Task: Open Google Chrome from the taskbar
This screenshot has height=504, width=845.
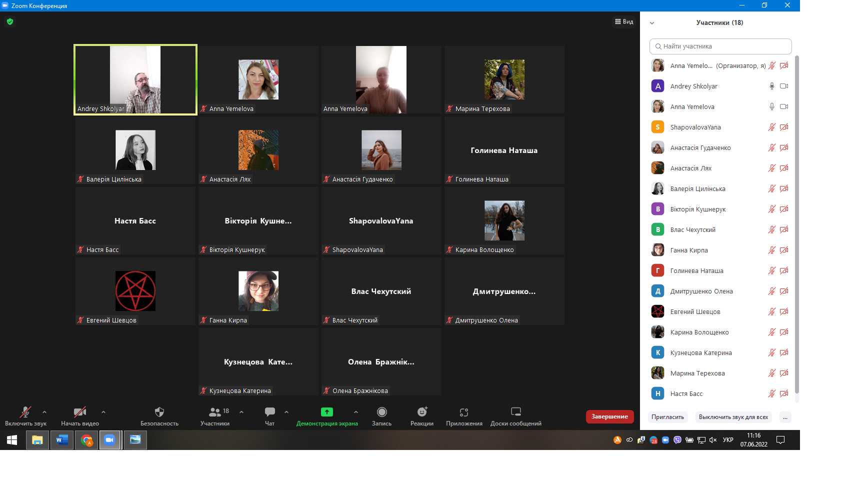Action: pyautogui.click(x=86, y=440)
